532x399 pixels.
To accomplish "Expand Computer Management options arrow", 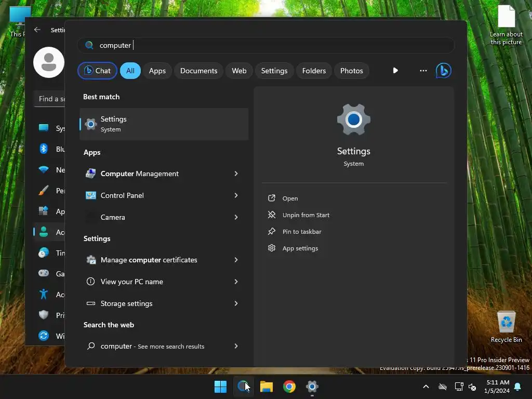I will pos(236,174).
